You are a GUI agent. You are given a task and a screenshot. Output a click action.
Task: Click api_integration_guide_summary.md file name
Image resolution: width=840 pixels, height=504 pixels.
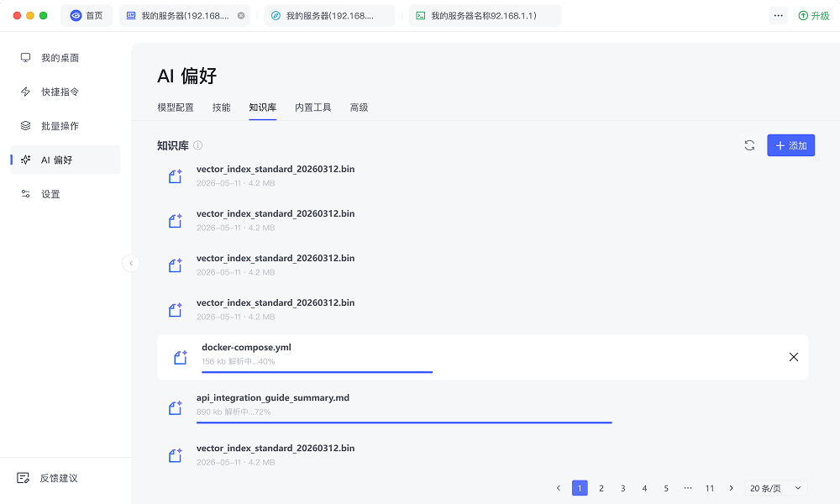[x=273, y=398]
